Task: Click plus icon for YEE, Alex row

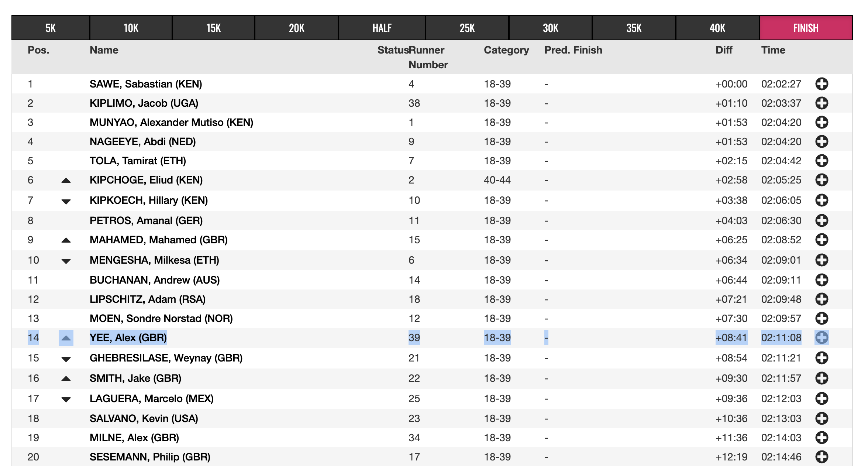Action: (x=821, y=337)
